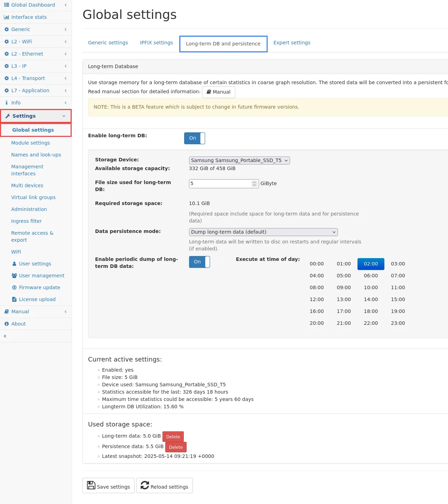Open the Storage Device dropdown
The width and height of the screenshot is (448, 504).
[x=239, y=160]
